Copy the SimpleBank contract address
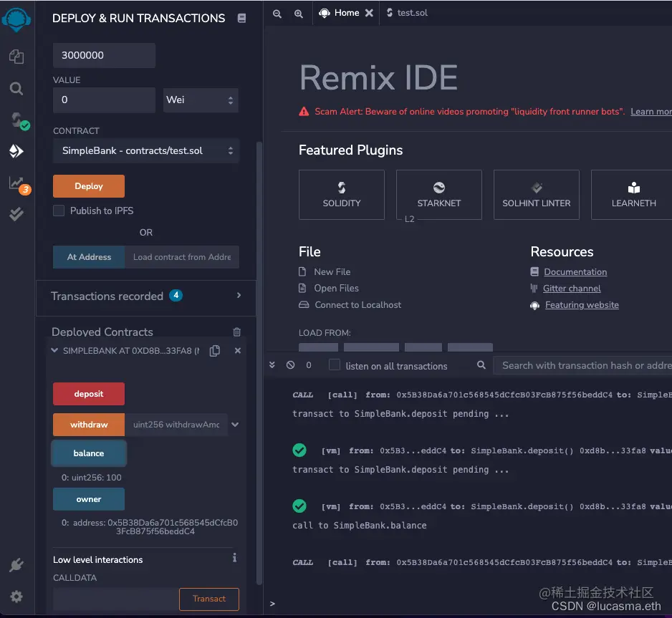This screenshot has height=618, width=672. pos(215,351)
